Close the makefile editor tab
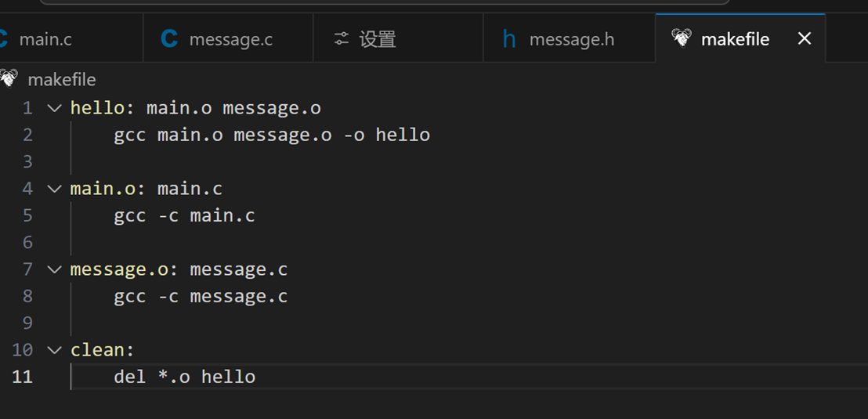The image size is (868, 419). pyautogui.click(x=804, y=38)
